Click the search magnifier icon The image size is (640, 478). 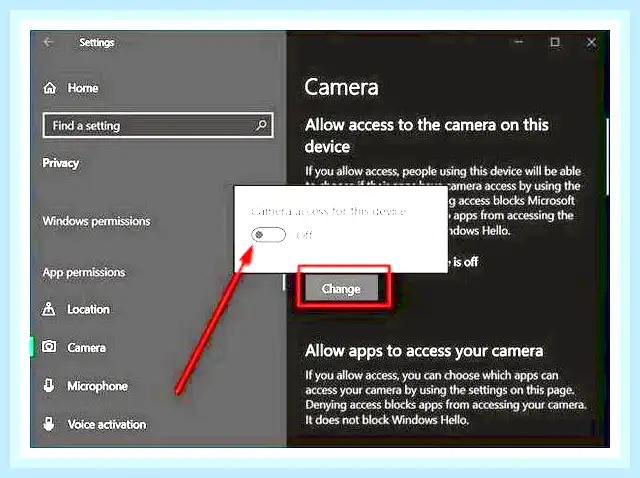point(261,125)
